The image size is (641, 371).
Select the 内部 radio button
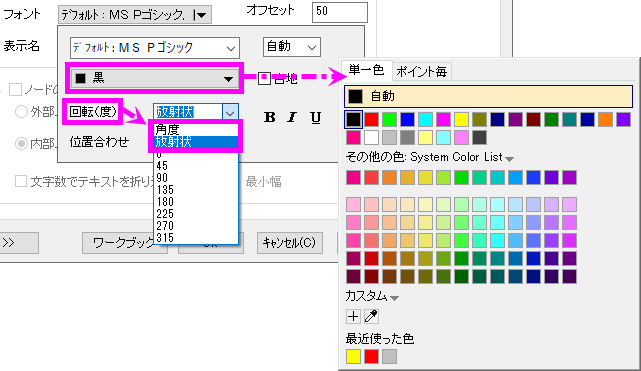click(x=21, y=143)
